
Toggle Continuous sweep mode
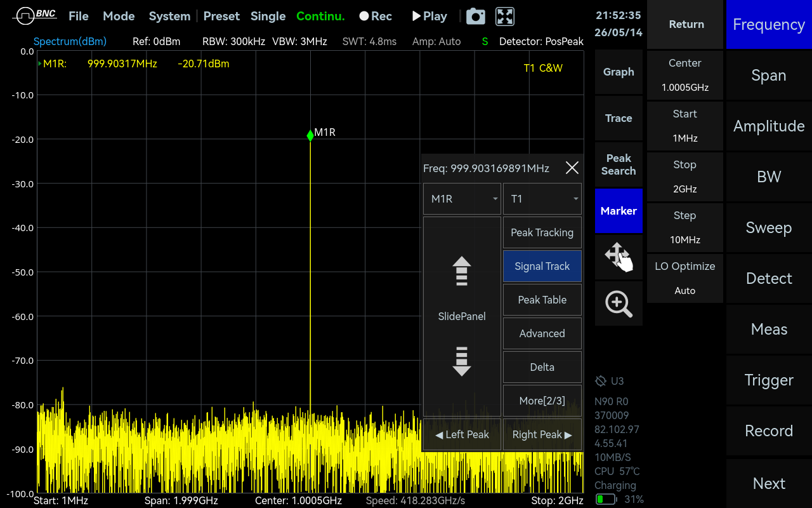pos(320,17)
